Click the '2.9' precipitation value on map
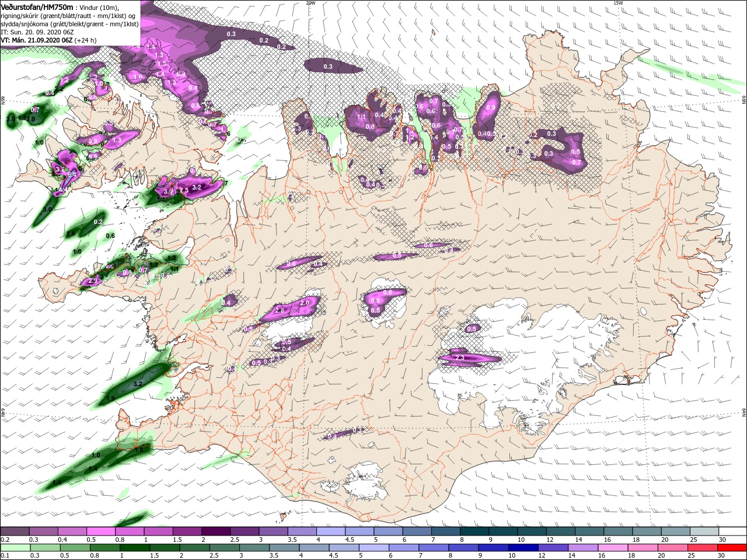 92,281
